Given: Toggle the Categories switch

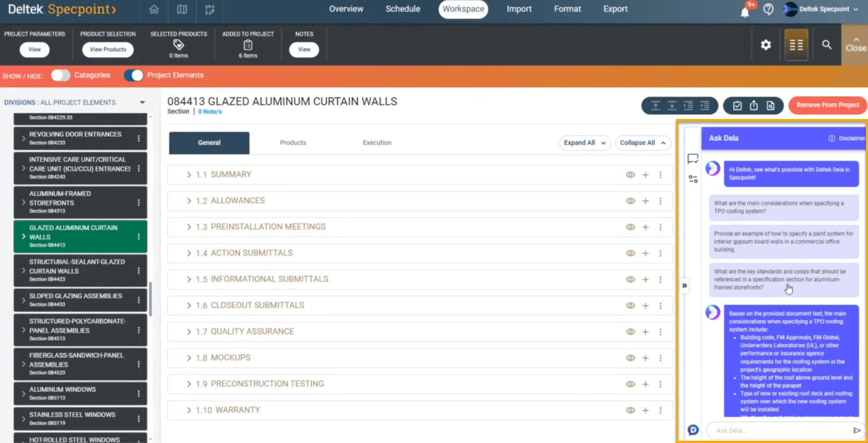Looking at the screenshot, I should [60, 75].
